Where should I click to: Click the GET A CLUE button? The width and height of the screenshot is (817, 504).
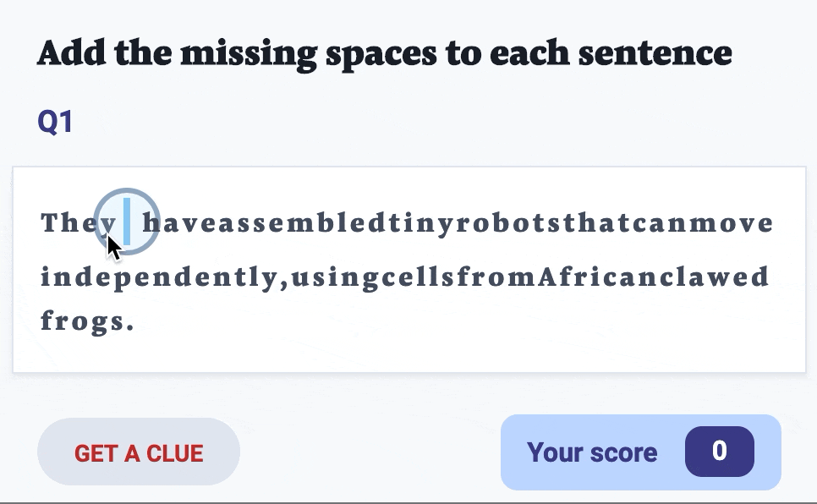pyautogui.click(x=139, y=452)
